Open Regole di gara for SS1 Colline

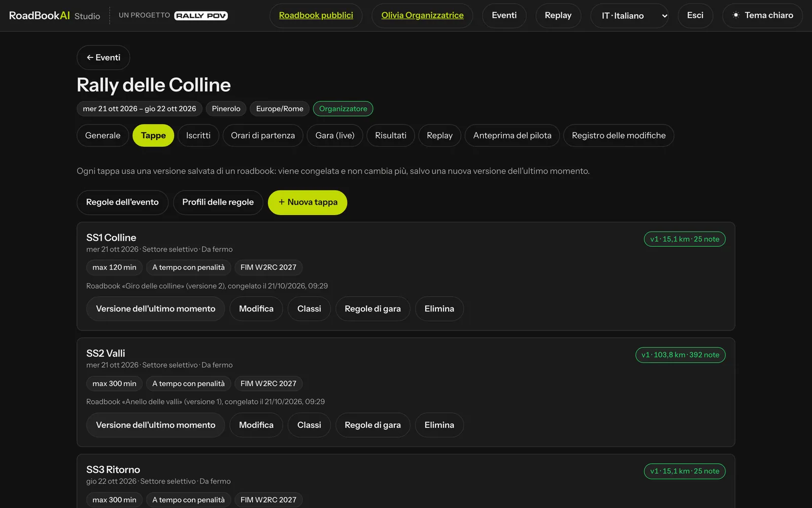(373, 309)
